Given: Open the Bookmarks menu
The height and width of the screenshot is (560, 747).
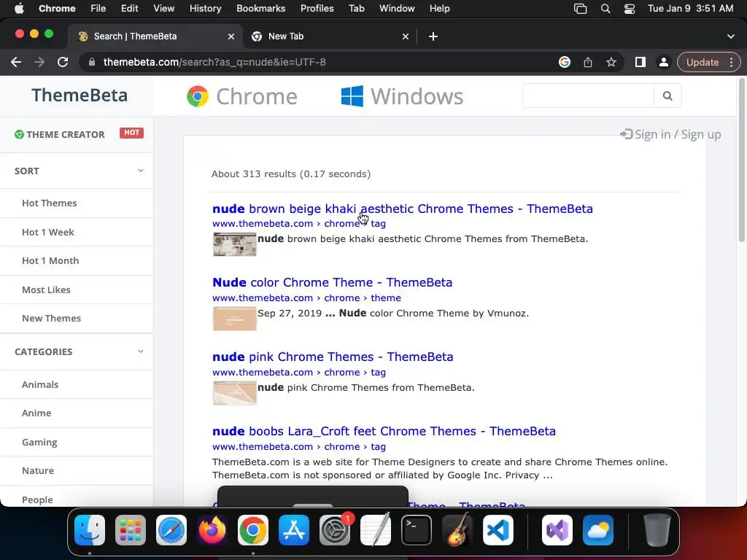Looking at the screenshot, I should coord(260,9).
